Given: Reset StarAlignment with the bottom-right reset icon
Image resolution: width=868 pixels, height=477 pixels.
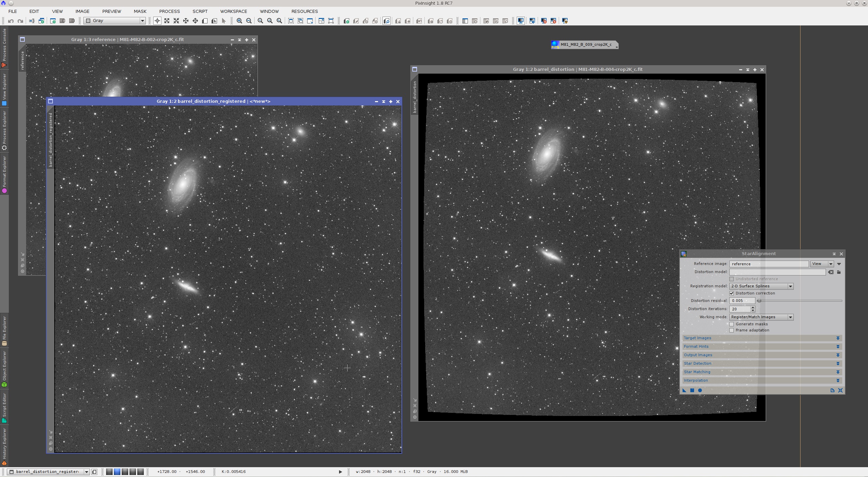Looking at the screenshot, I should (x=840, y=390).
